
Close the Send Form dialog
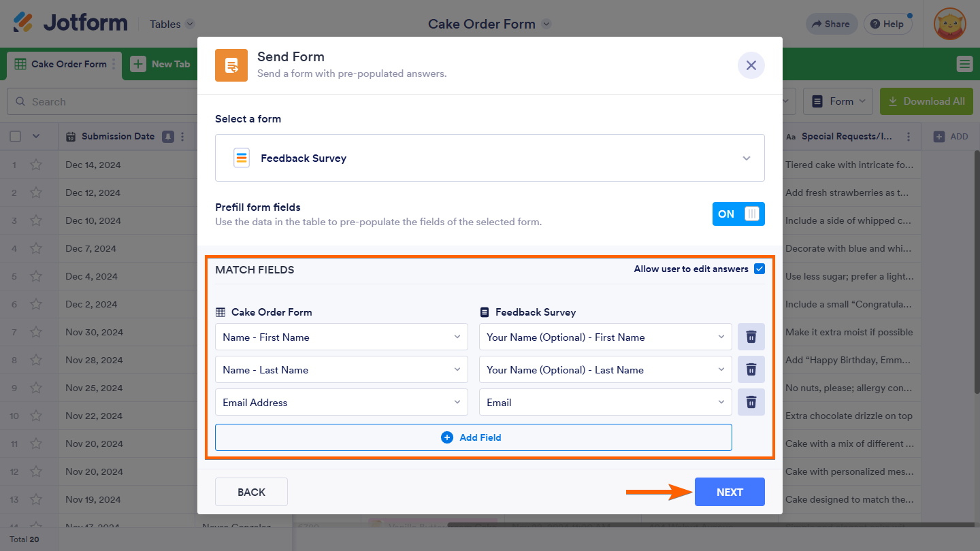pos(751,65)
